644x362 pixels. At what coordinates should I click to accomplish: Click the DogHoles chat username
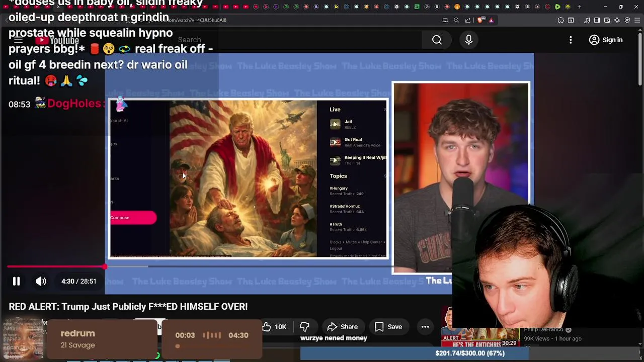tap(75, 104)
